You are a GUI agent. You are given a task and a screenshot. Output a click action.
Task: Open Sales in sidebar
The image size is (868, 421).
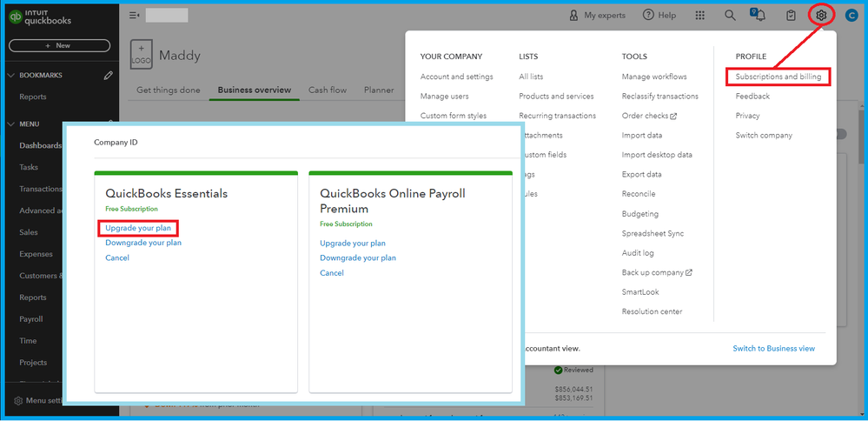click(x=28, y=232)
